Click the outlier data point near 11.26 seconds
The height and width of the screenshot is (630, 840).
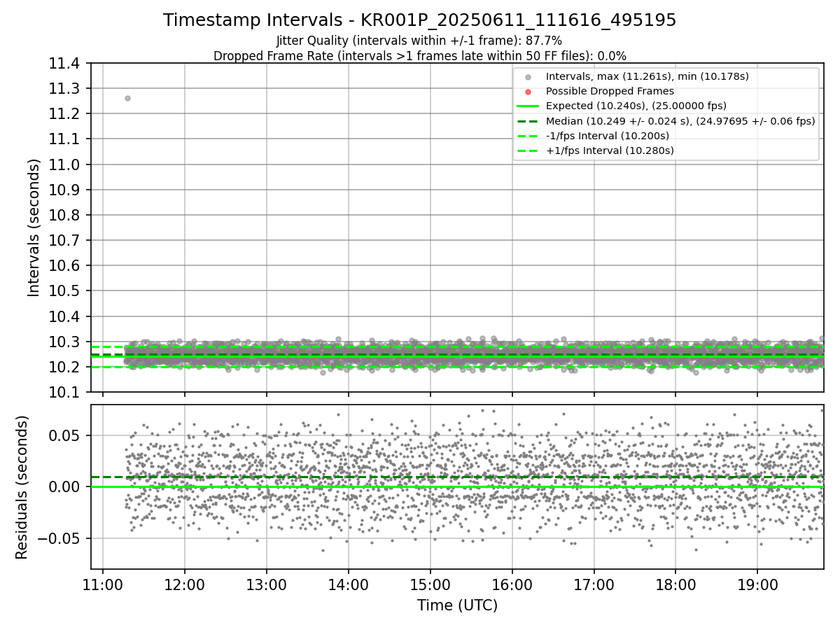(127, 98)
